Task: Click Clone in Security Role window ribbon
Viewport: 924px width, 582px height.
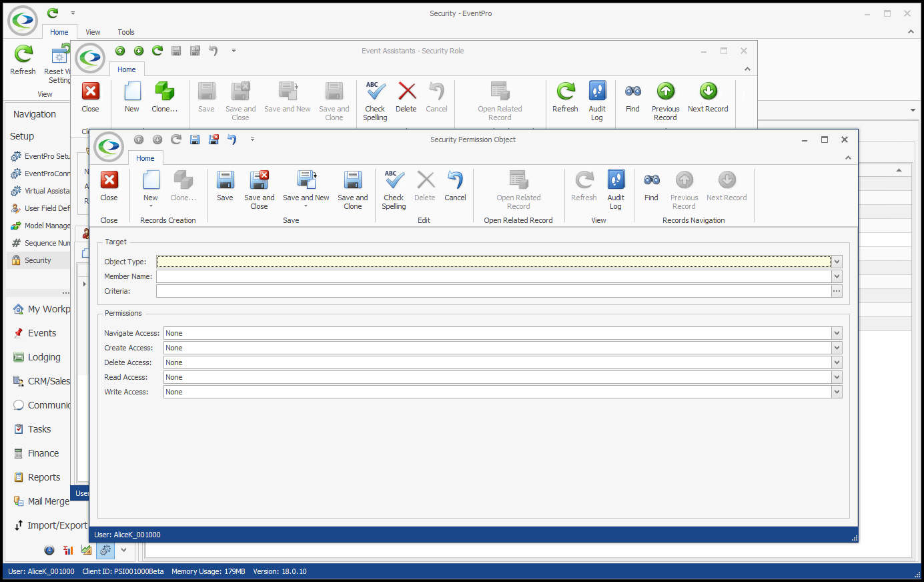Action: pos(164,97)
